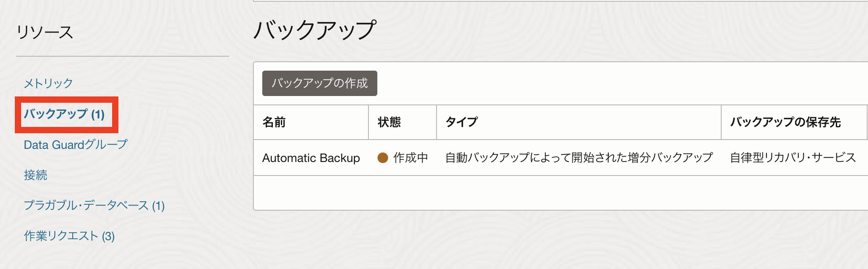Click the large バックアップ page heading
This screenshot has height=269, width=868.
(315, 30)
